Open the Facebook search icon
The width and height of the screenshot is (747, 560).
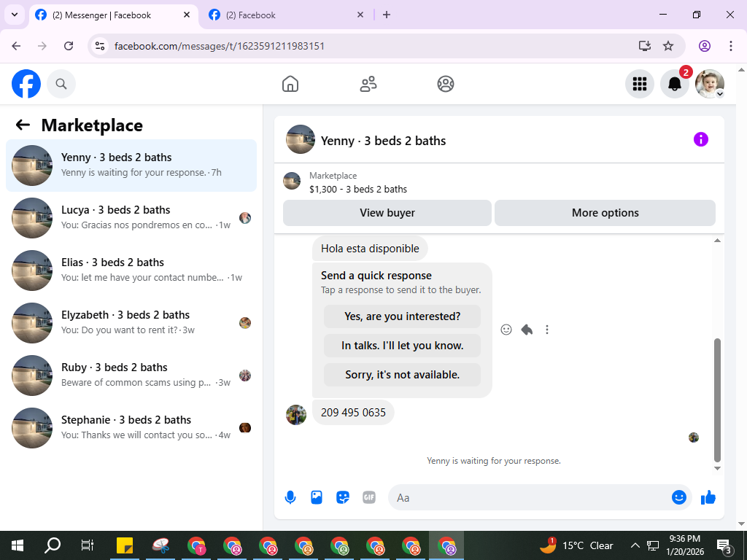tap(61, 84)
